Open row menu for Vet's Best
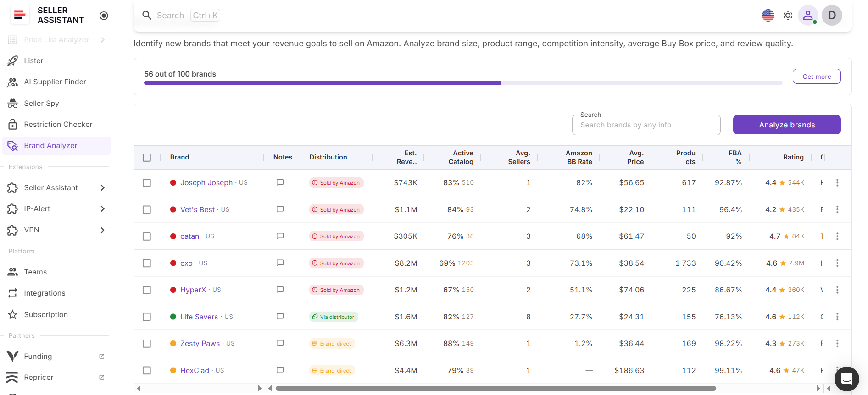This screenshot has width=868, height=395. coord(837,209)
